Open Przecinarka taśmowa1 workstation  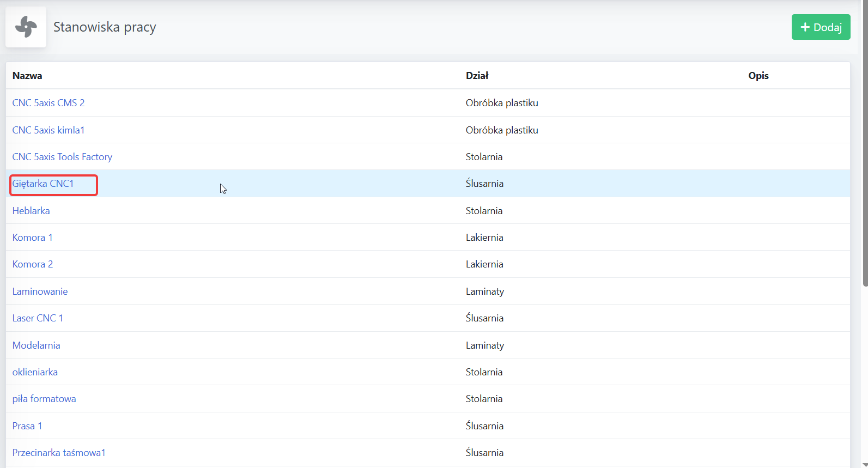(x=59, y=453)
